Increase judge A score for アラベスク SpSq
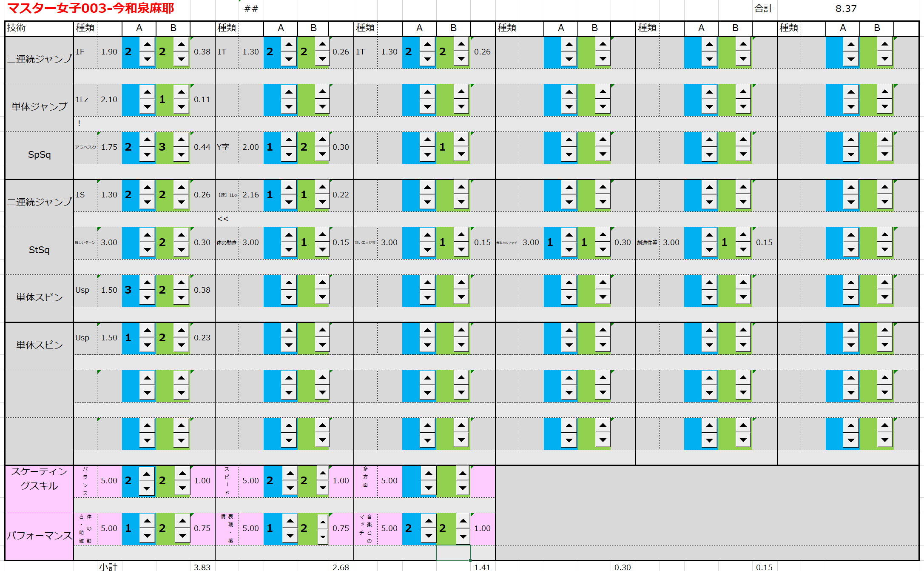Viewport: 924px width, 571px height. 147,140
